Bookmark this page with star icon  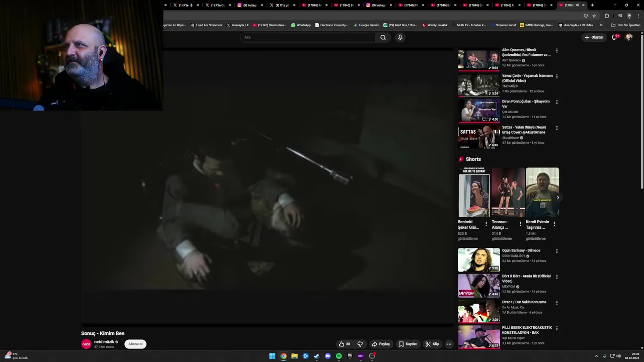click(594, 16)
